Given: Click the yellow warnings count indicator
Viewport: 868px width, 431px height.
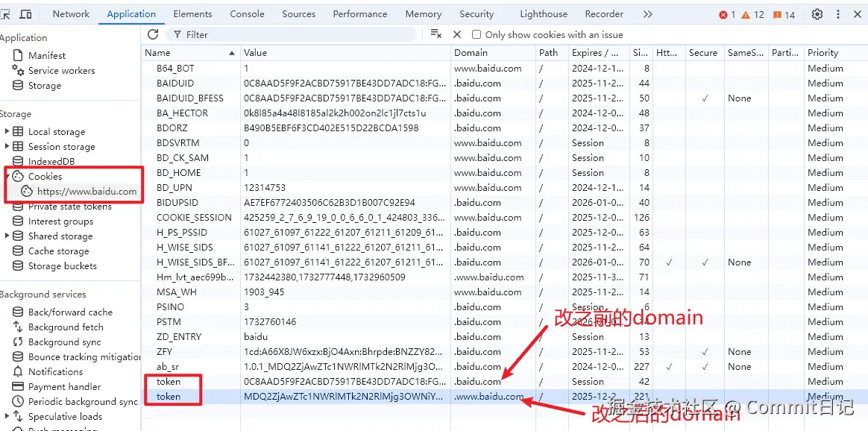Looking at the screenshot, I should click(x=752, y=15).
